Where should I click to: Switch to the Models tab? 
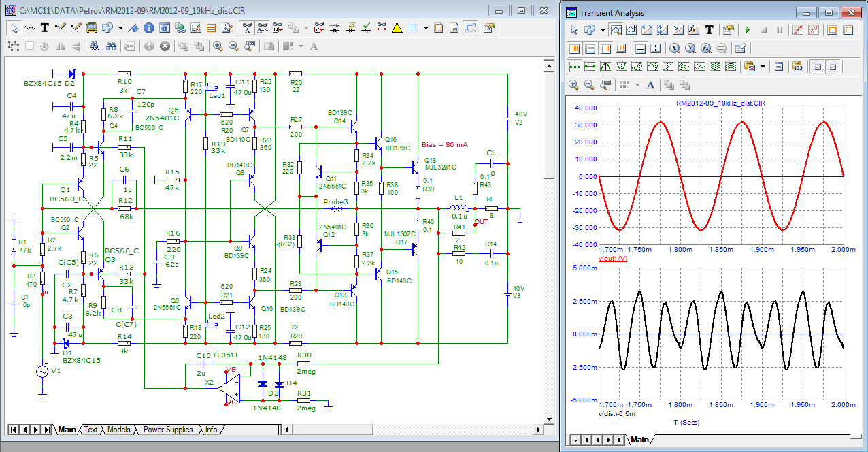[118, 430]
